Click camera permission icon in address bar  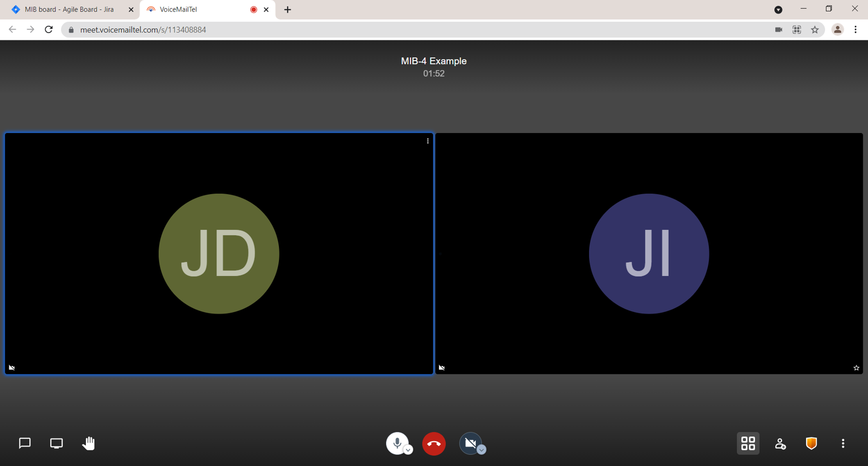coord(778,30)
